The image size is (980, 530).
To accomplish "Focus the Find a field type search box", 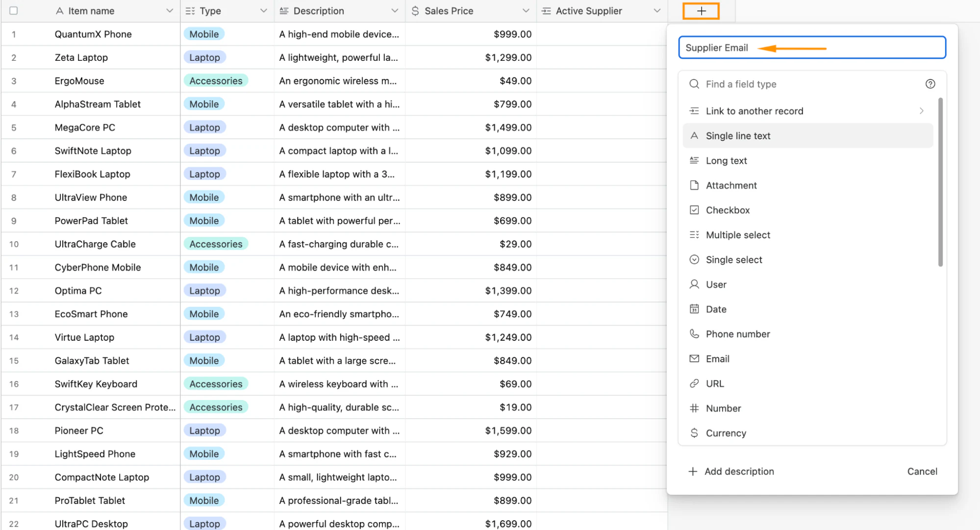I will 812,84.
